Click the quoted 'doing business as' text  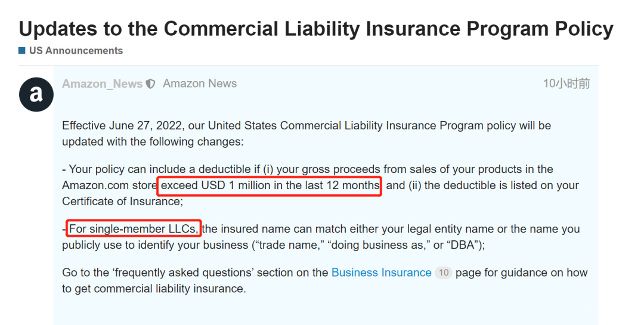[380, 245]
